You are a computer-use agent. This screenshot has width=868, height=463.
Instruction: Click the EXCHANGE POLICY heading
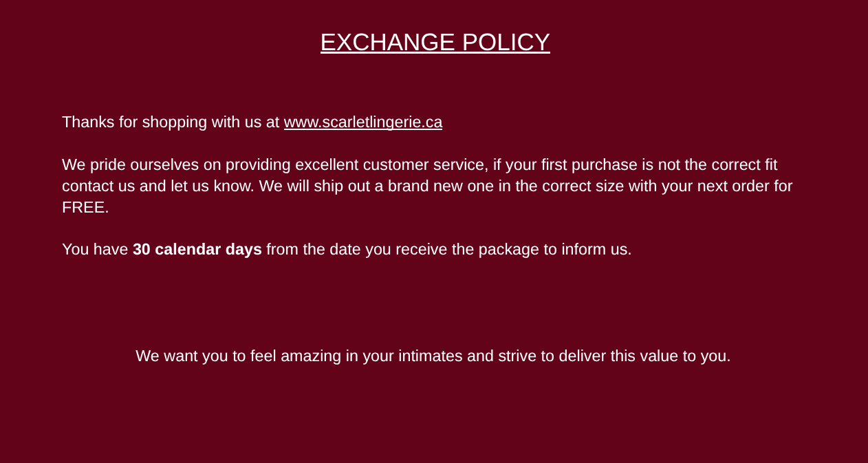click(435, 43)
